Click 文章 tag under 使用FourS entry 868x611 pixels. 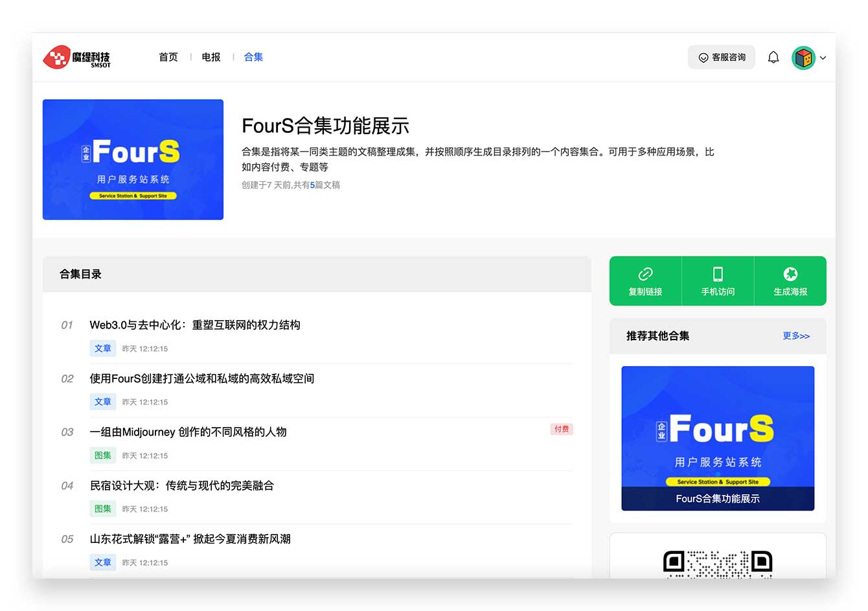pos(103,402)
